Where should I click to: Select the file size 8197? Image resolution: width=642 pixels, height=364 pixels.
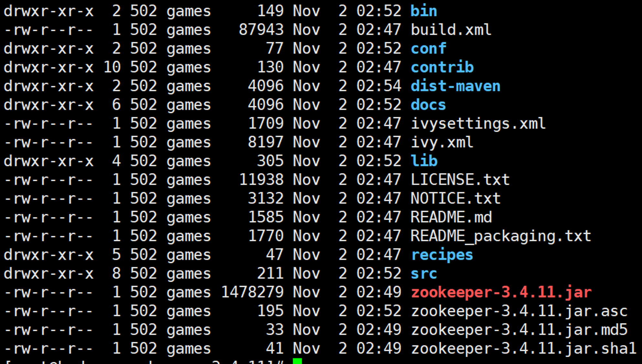tap(266, 142)
